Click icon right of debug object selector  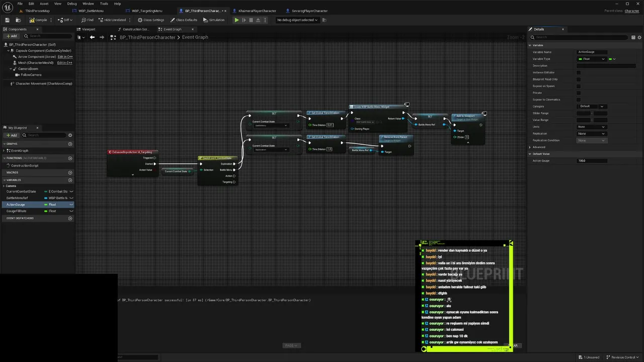tap(325, 20)
